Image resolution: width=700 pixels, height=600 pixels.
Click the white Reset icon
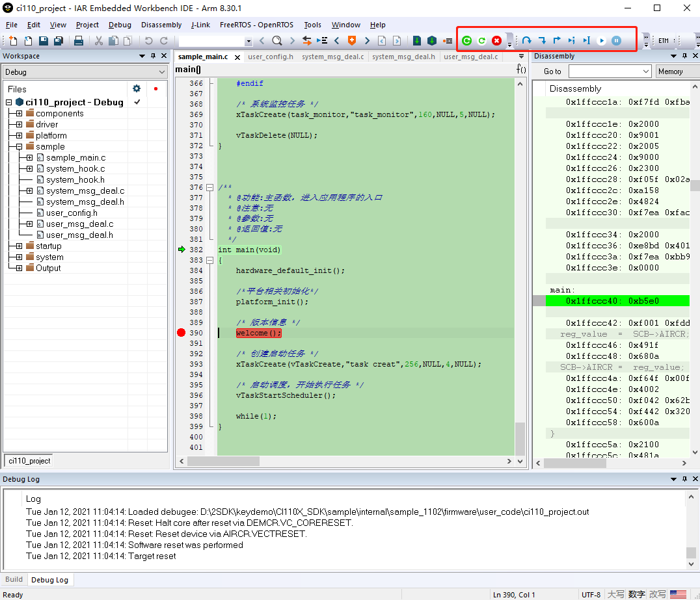tap(481, 41)
